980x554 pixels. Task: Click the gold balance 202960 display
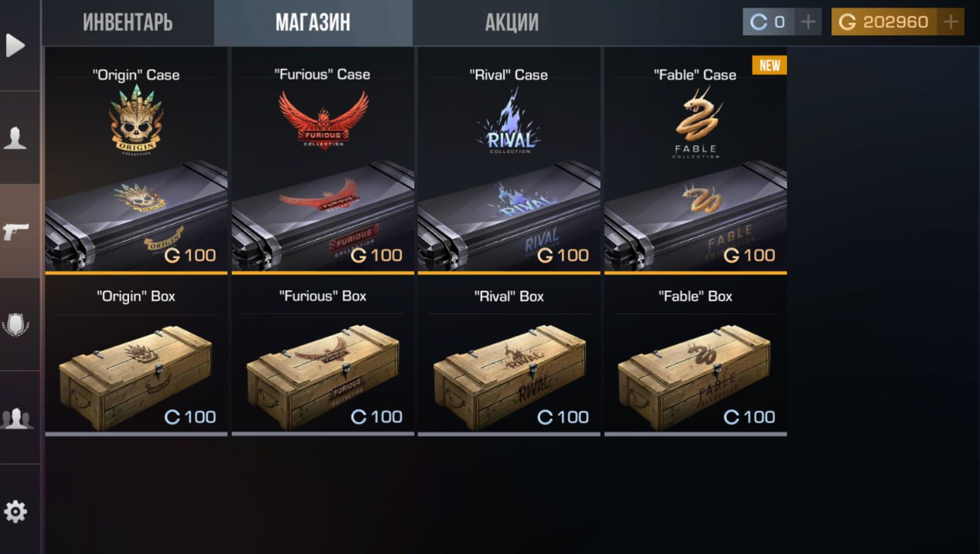pyautogui.click(x=884, y=22)
